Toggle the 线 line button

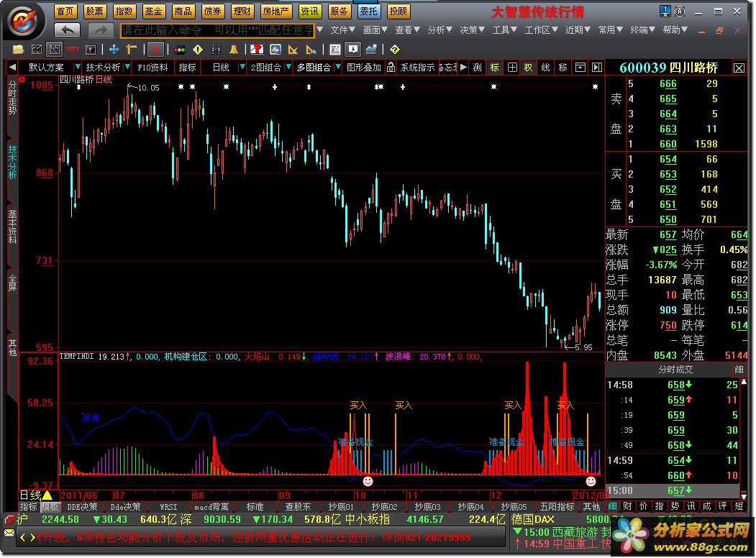pyautogui.click(x=546, y=68)
